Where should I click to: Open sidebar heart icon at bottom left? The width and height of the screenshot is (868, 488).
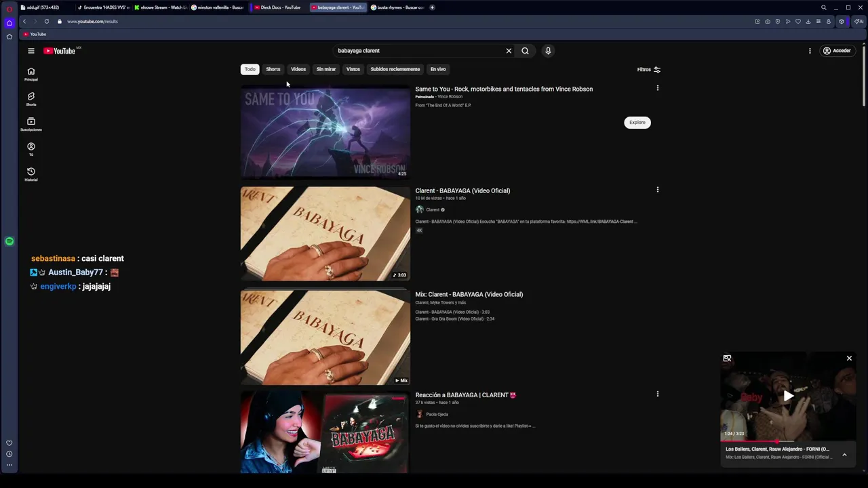tap(9, 443)
